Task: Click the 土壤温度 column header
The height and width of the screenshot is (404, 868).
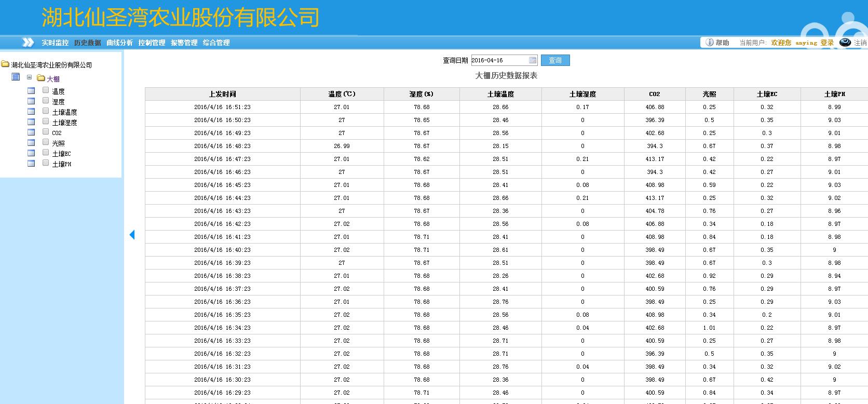Action: (500, 94)
